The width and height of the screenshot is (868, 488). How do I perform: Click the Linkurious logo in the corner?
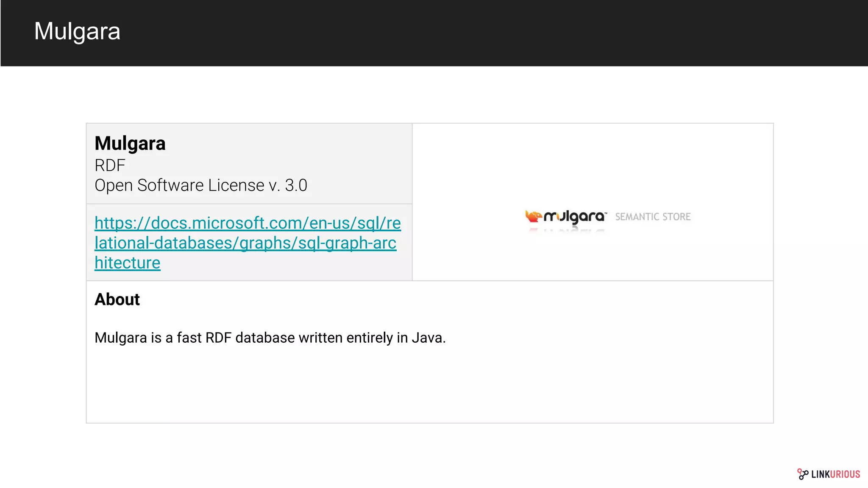coord(829,474)
